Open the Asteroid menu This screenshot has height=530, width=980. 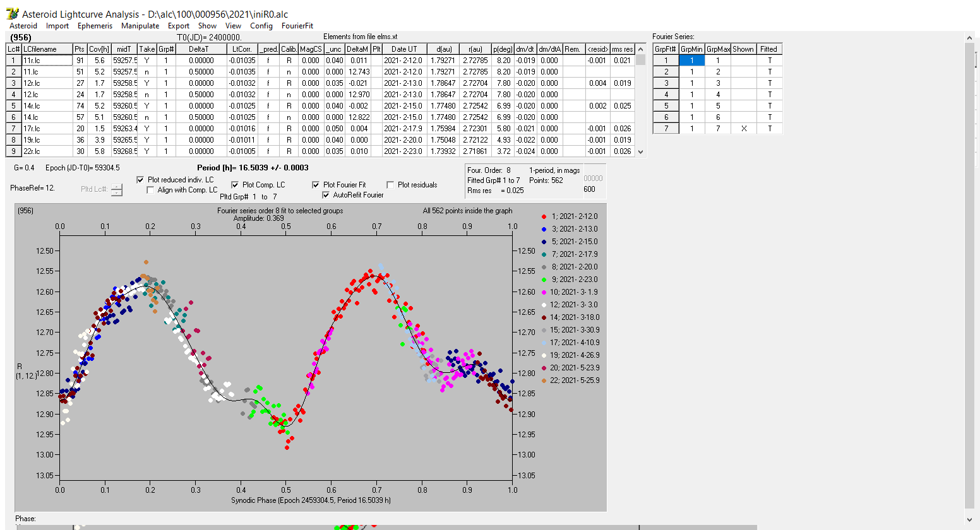[x=23, y=26]
